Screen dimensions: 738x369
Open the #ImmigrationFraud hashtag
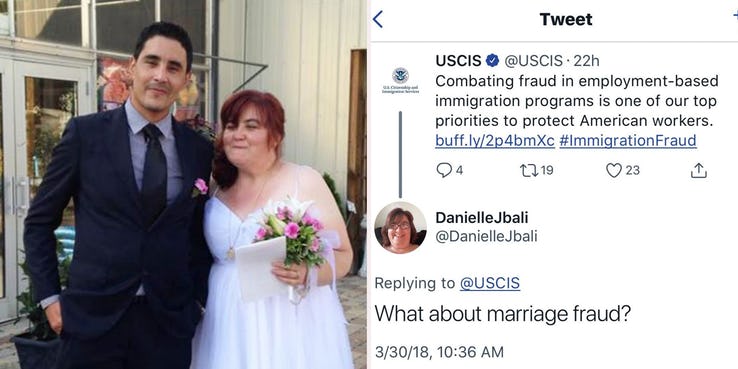click(x=628, y=141)
